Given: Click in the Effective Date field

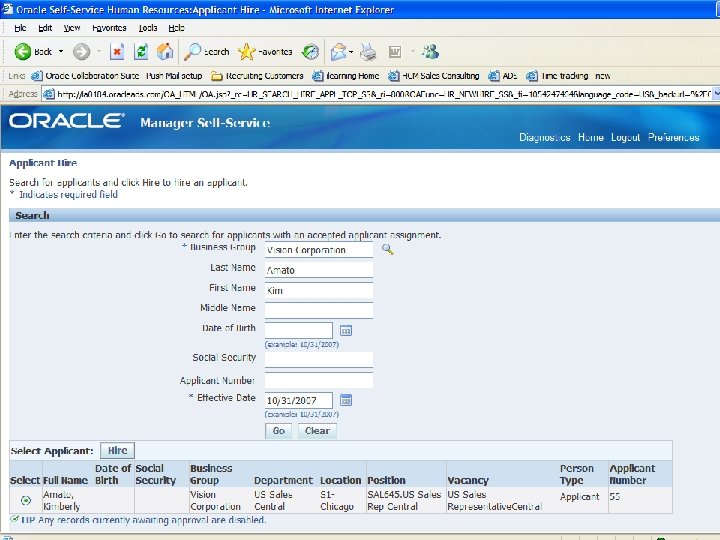Looking at the screenshot, I should [298, 400].
